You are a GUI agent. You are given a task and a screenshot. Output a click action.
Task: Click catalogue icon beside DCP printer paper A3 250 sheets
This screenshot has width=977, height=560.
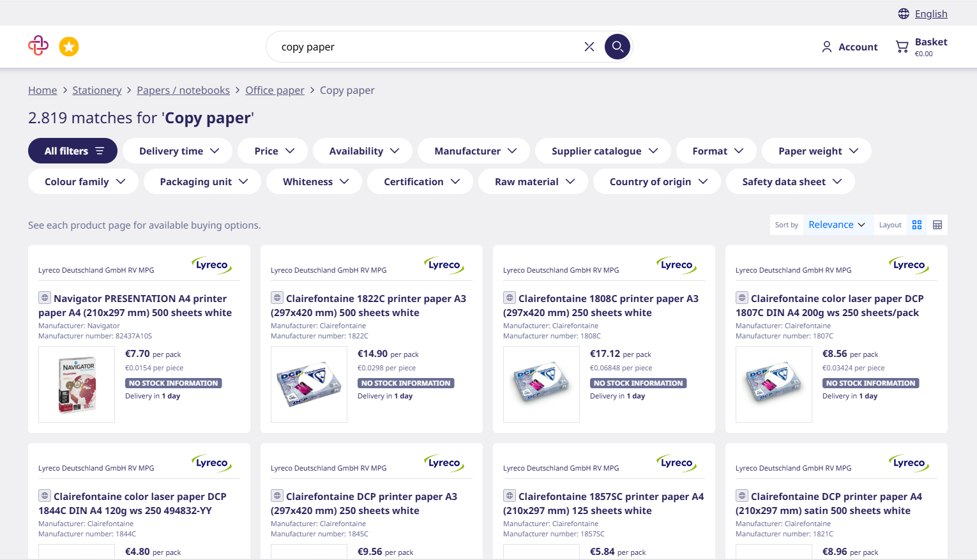[x=277, y=496]
